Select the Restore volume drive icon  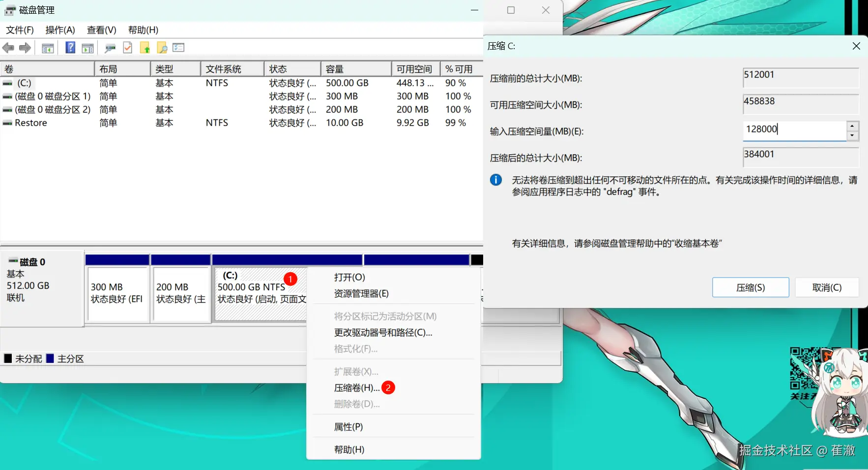click(x=7, y=123)
